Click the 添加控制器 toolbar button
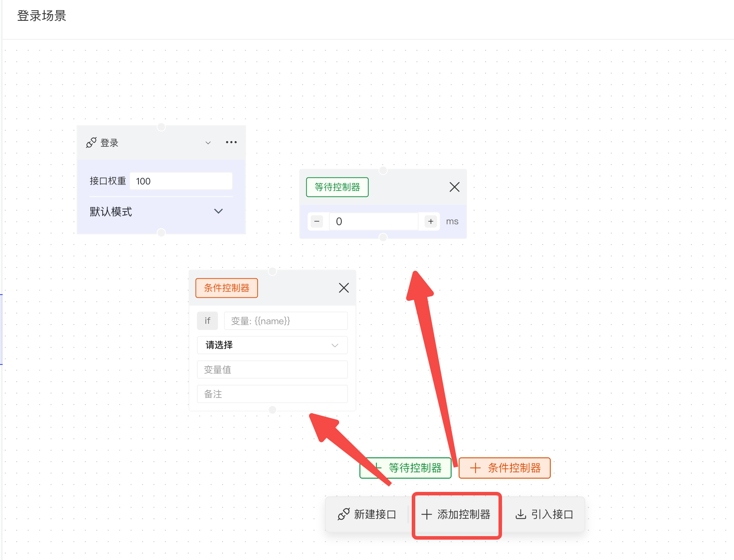734x560 pixels. pos(456,514)
